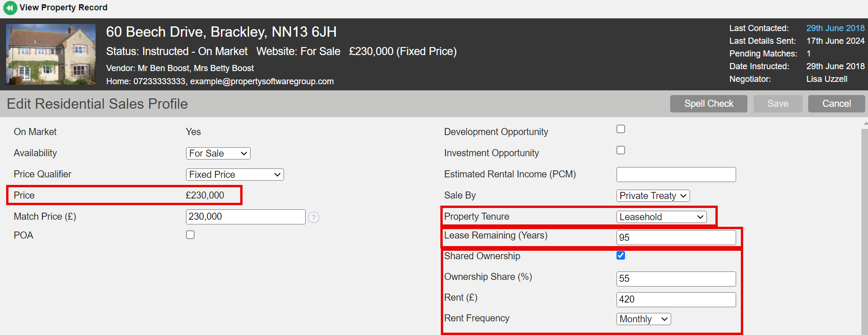The image size is (868, 335).
Task: Open the Availability dropdown showing For Sale
Action: [x=218, y=153]
